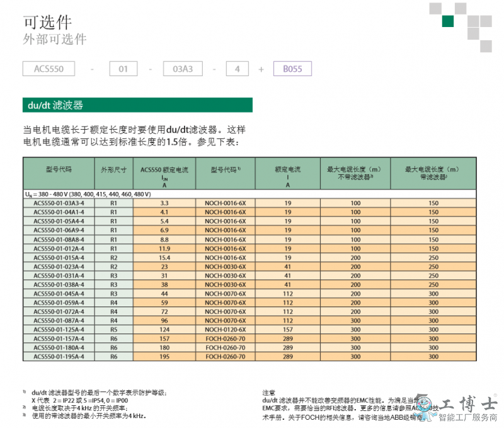Click the rated current value "96"
This screenshot has height=428, width=504.
(164, 321)
